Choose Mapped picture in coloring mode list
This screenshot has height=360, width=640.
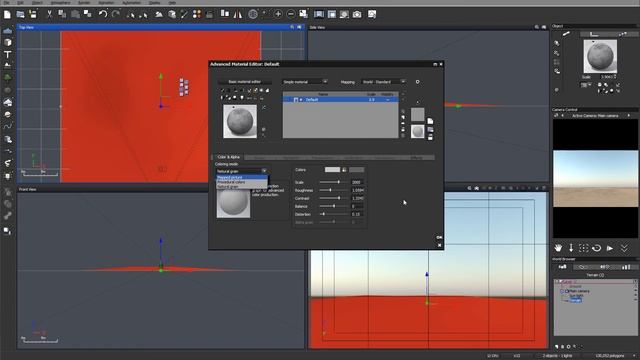[242, 178]
